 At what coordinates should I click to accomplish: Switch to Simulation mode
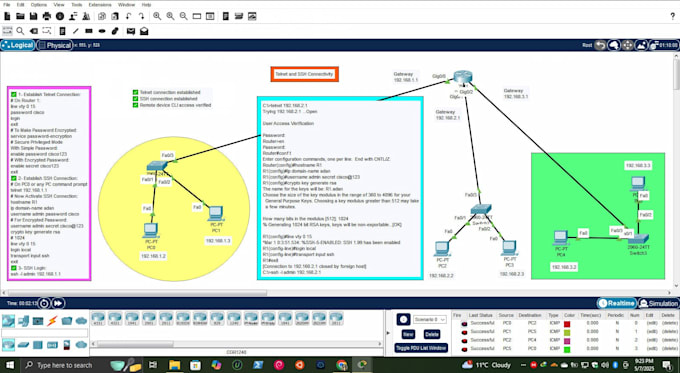click(658, 303)
